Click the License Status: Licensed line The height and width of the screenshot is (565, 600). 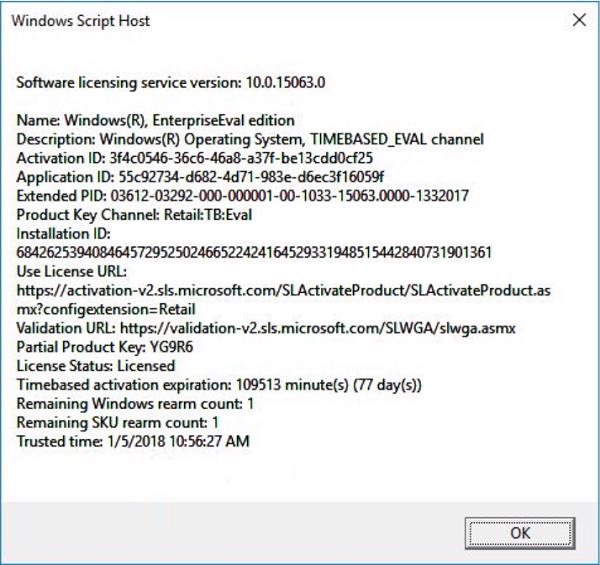[96, 366]
